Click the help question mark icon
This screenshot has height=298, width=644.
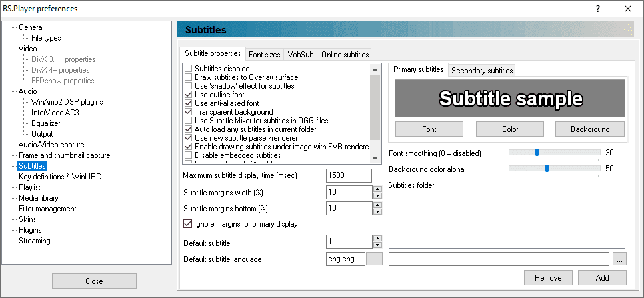pos(598,9)
